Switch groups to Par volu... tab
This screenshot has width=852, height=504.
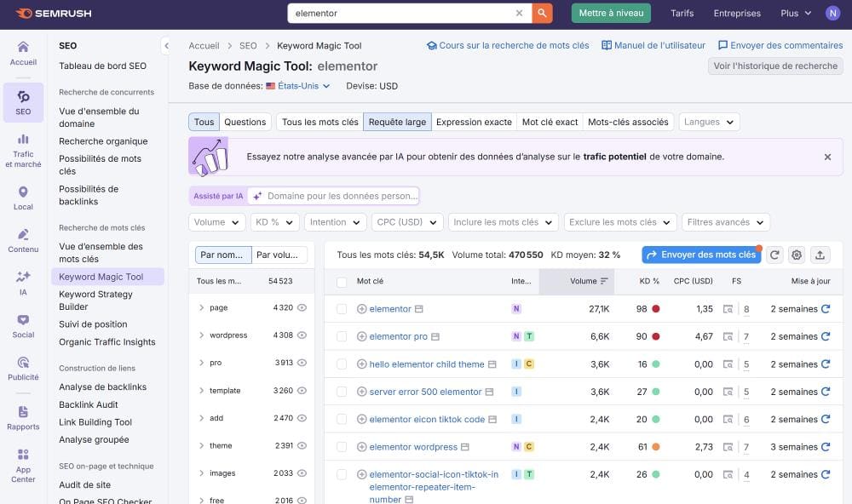tap(279, 255)
